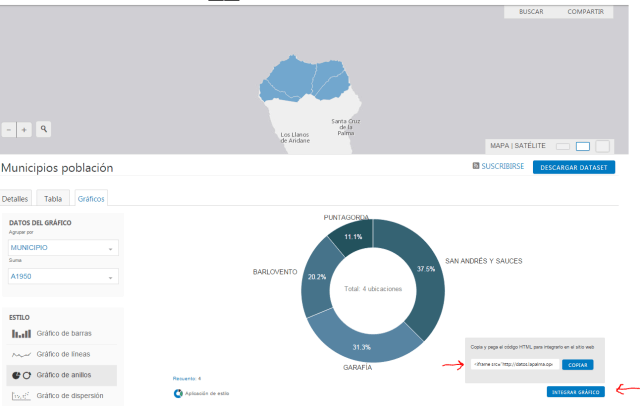This screenshot has height=406, width=640.
Task: Select the medium map size layout
Action: 583,146
